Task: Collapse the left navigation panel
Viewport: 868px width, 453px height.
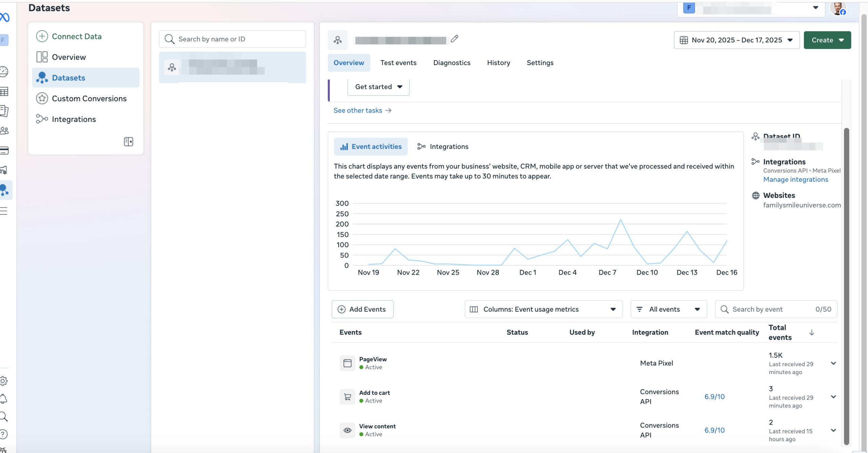Action: click(x=129, y=141)
